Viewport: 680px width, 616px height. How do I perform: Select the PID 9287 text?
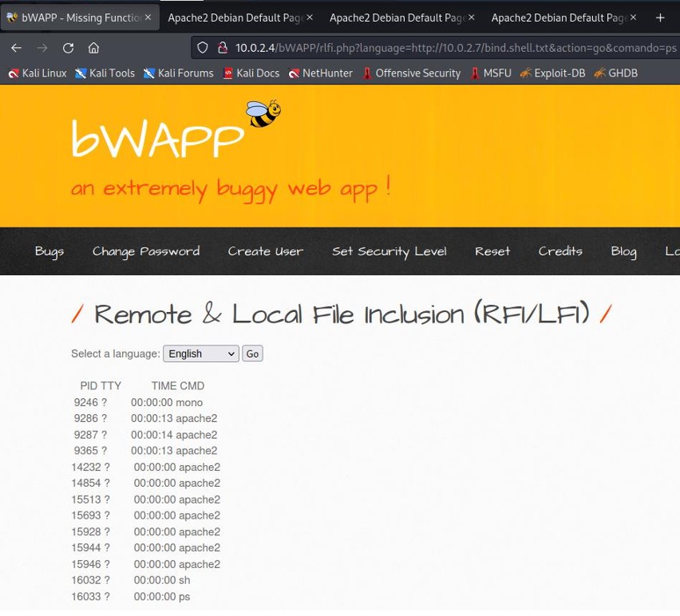pos(86,435)
